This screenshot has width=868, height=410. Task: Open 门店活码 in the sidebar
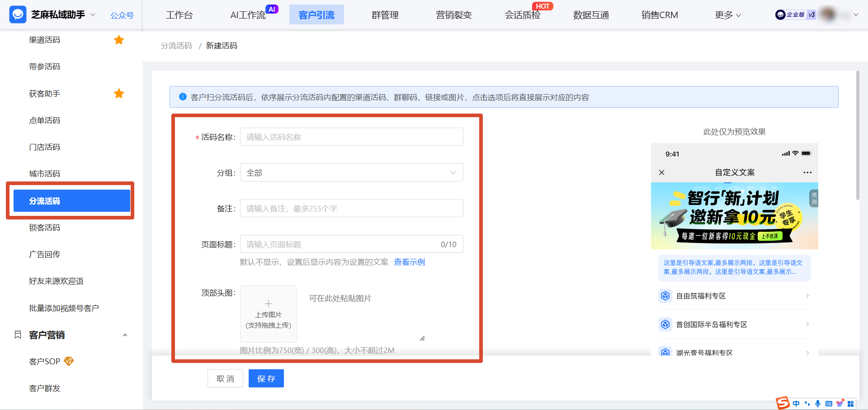[x=44, y=147]
